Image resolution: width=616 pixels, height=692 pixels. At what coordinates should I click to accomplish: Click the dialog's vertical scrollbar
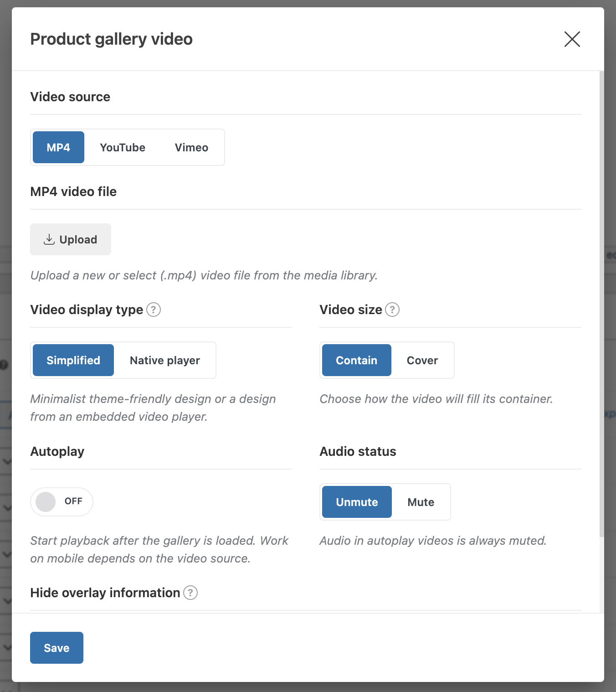click(x=601, y=304)
